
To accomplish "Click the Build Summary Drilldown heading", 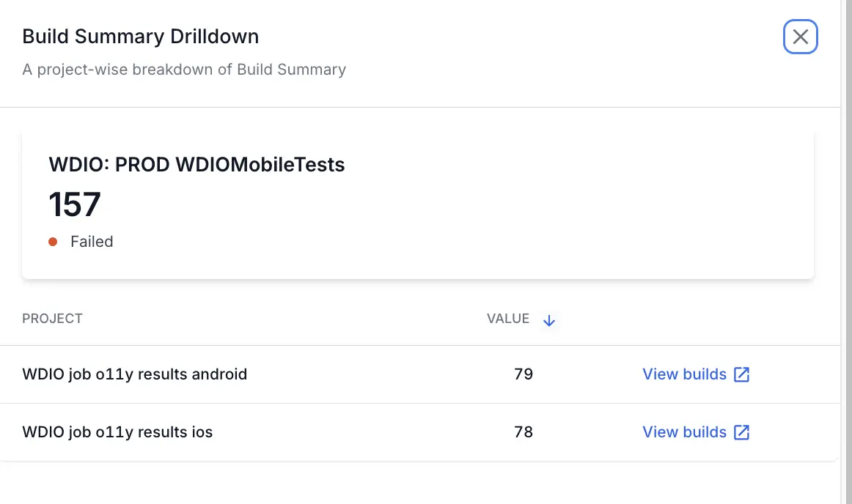I will [140, 36].
